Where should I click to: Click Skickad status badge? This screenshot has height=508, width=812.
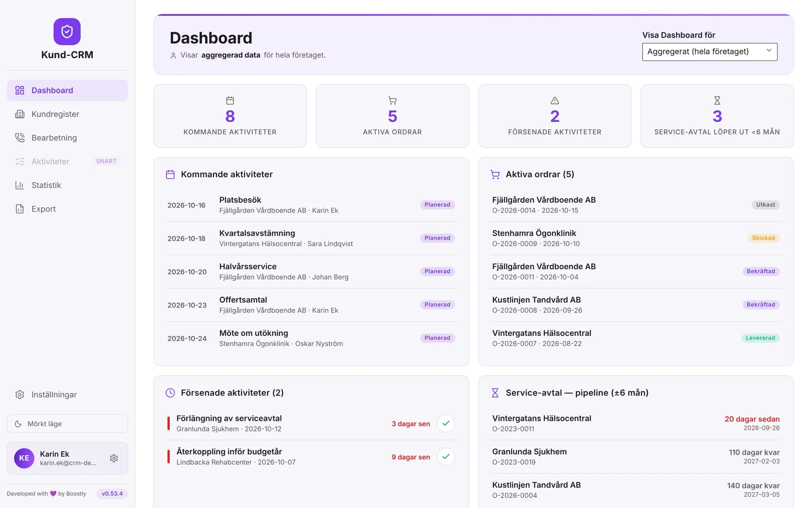pos(763,238)
